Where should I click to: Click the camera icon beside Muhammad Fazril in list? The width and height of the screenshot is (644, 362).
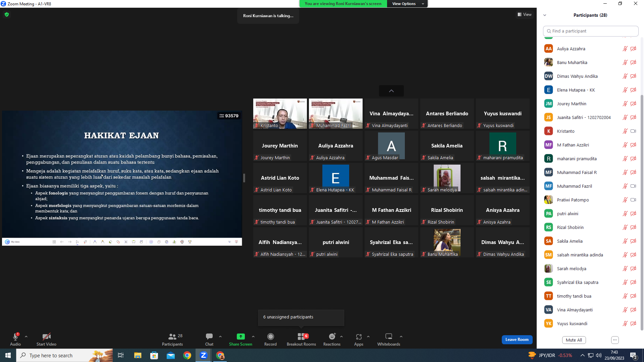pos(633,186)
